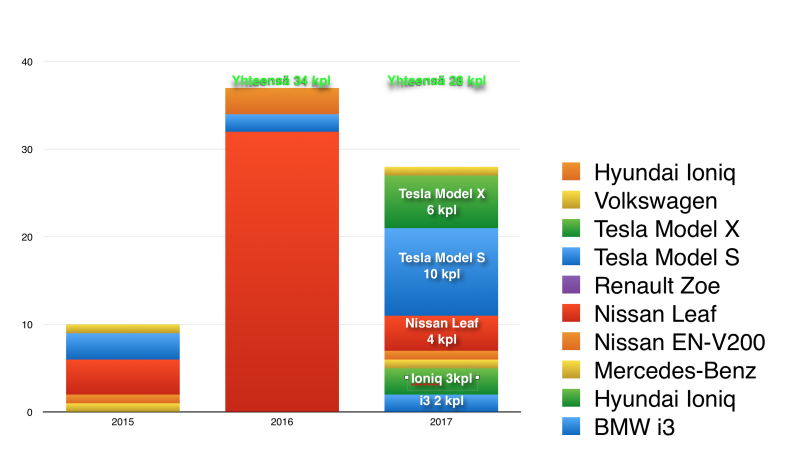This screenshot has width=800, height=465.
Task: Select the Mercedes-Benz legend text label
Action: [676, 371]
